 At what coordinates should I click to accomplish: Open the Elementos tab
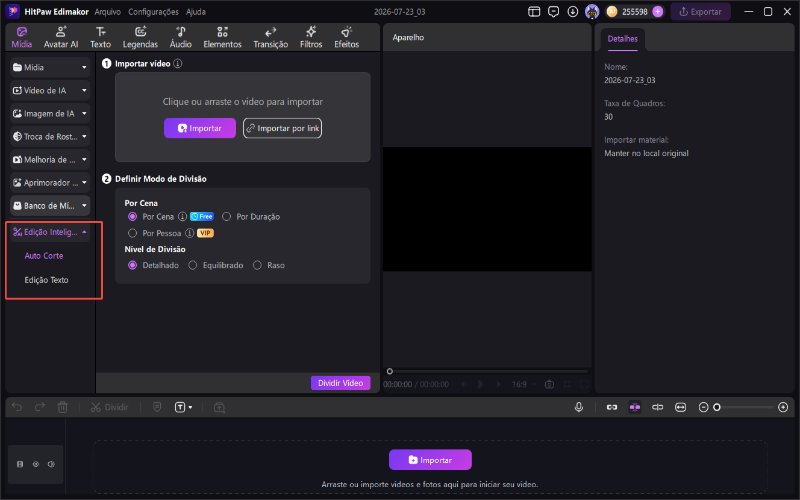(x=222, y=37)
